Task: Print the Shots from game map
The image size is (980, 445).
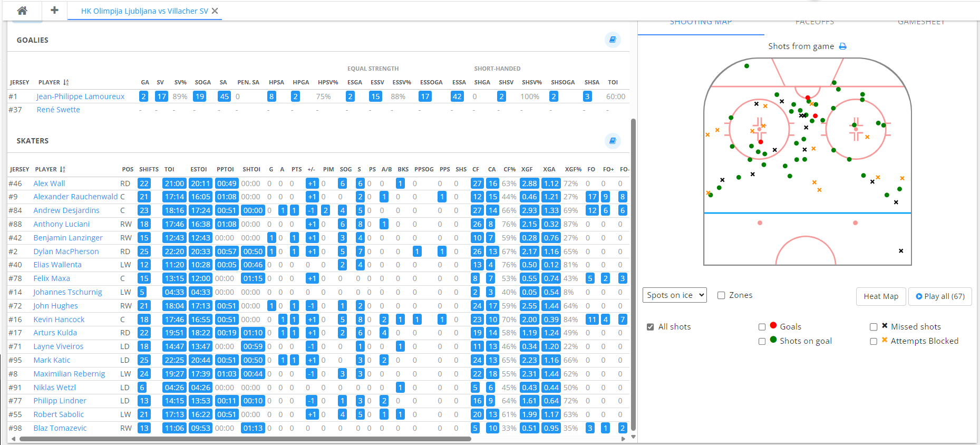Action: [842, 46]
